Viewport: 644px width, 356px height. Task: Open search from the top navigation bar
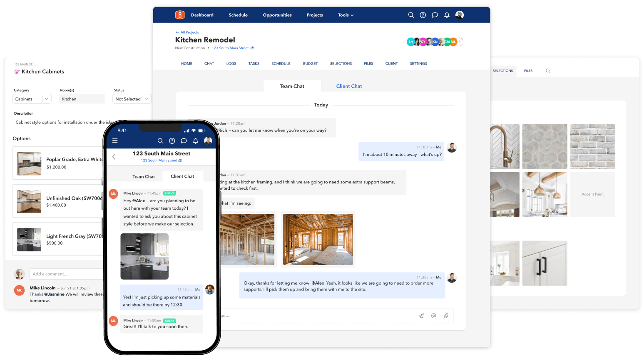coord(411,15)
